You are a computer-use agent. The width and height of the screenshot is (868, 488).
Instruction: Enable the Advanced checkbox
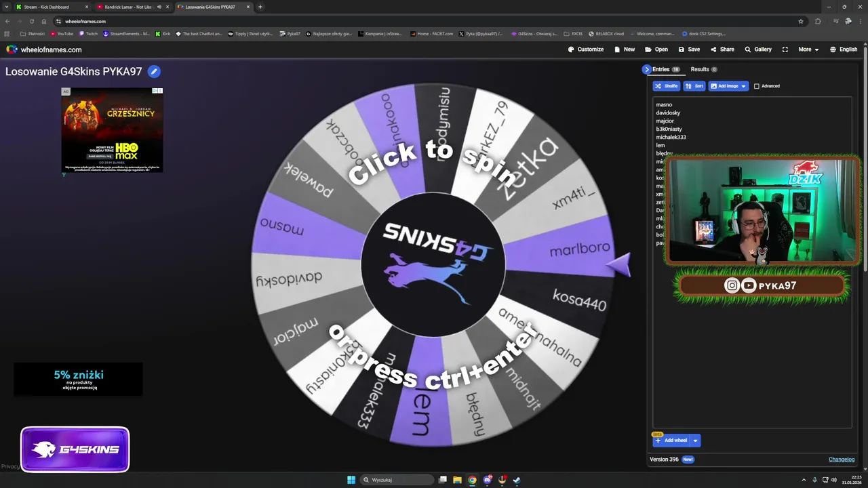pyautogui.click(x=757, y=86)
